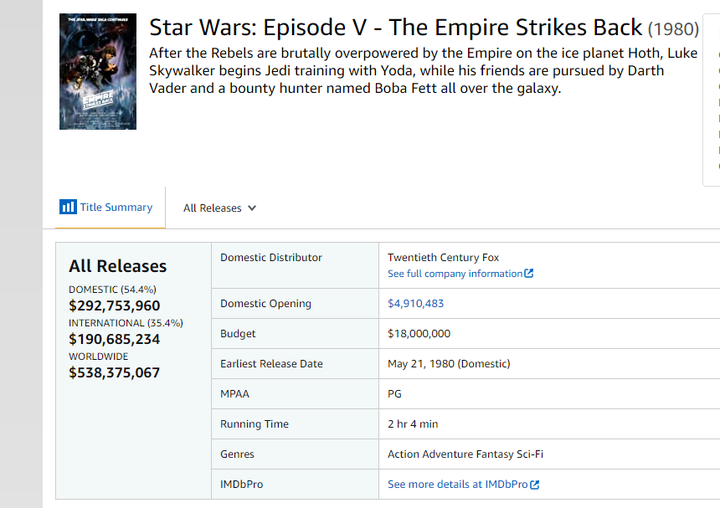
Task: Open See more details at IMDbPro link
Action: (463, 485)
